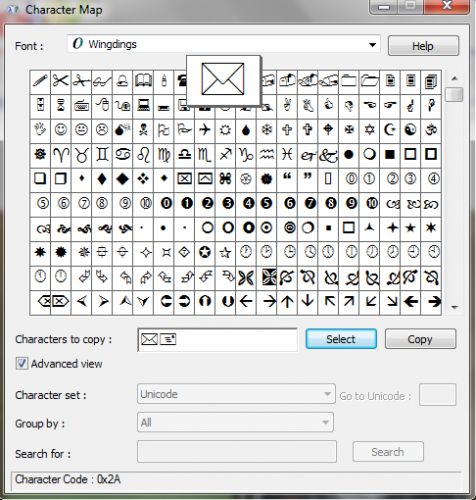Click inside the Characters to copy field
476x500 pixels.
click(x=217, y=340)
